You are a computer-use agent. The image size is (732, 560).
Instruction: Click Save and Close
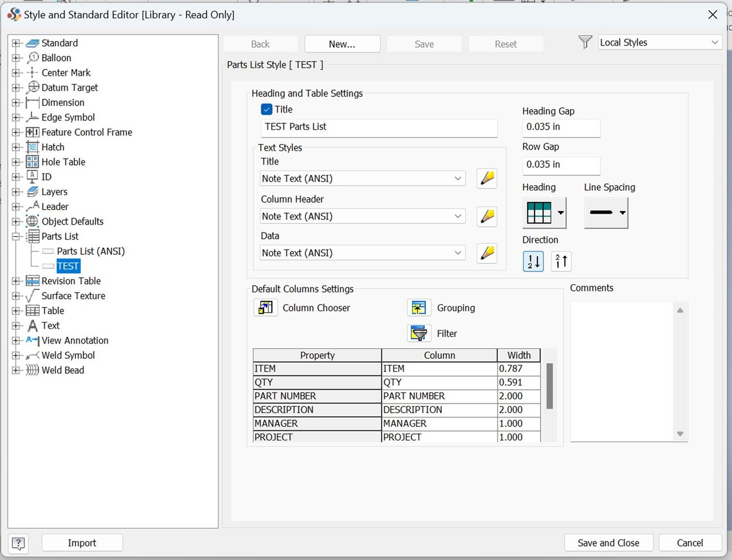click(608, 543)
